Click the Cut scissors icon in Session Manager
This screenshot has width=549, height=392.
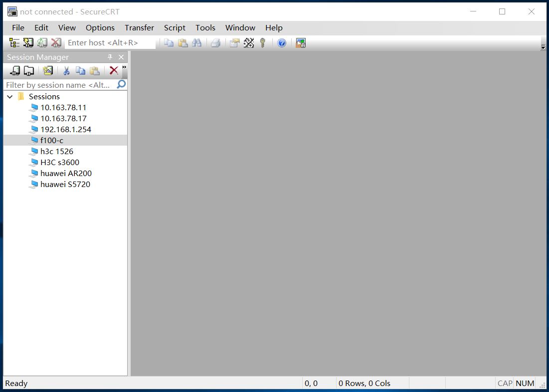[66, 71]
